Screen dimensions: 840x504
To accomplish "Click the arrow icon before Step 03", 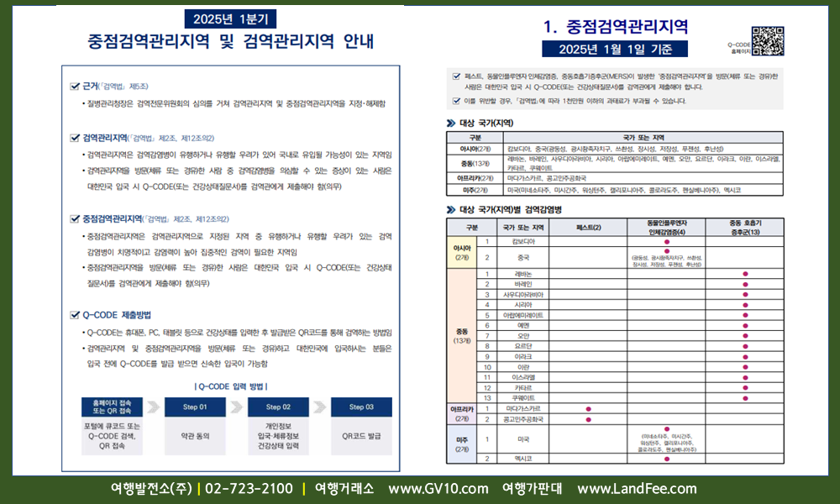I will click(319, 407).
